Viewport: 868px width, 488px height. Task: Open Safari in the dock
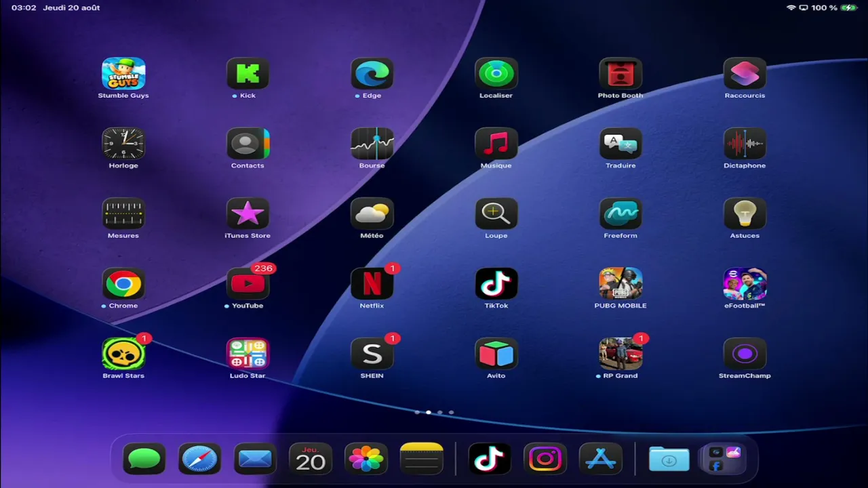click(199, 460)
